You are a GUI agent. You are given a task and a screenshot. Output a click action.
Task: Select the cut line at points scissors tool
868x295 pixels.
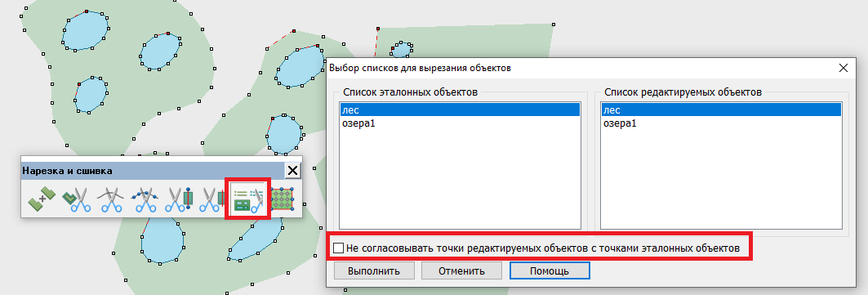tap(145, 200)
